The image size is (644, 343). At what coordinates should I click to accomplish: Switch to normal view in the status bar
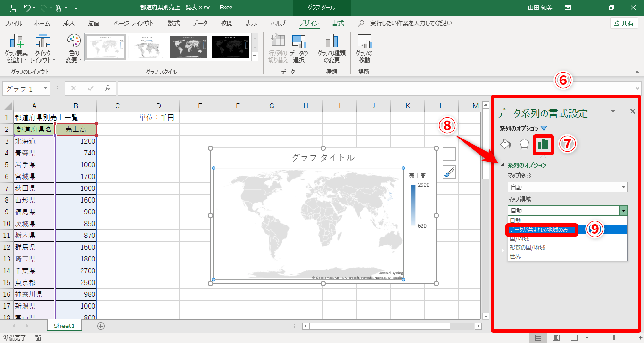point(537,338)
